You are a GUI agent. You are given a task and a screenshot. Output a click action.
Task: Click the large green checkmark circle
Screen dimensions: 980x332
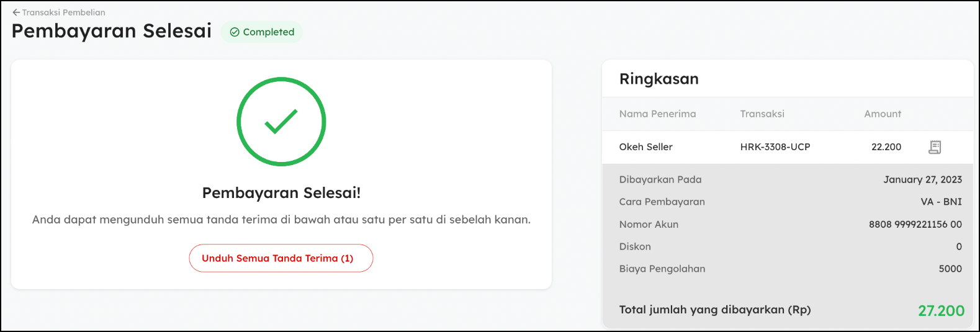click(x=281, y=122)
